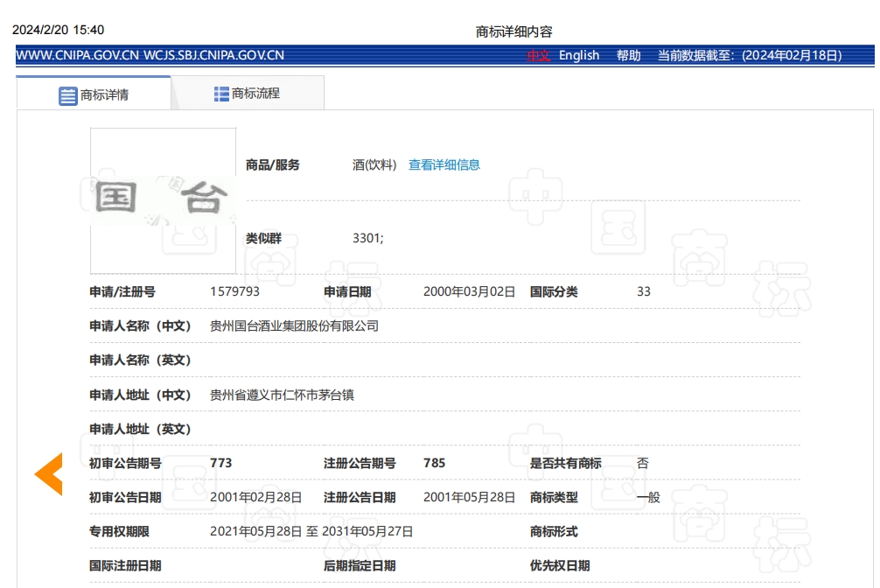The image size is (880, 588).
Task: Click the 商标流程 tab grid icon
Action: [221, 94]
